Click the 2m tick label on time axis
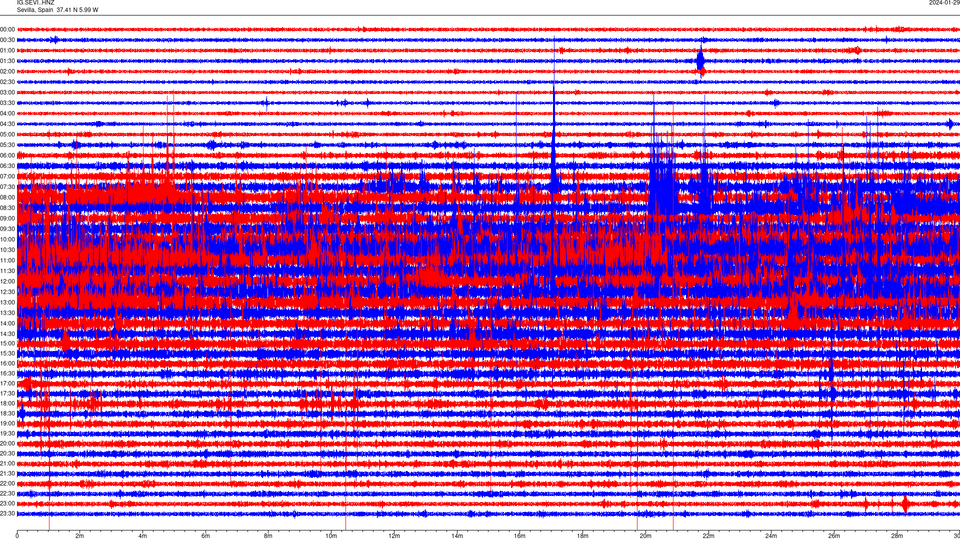The width and height of the screenshot is (960, 540). tap(80, 536)
